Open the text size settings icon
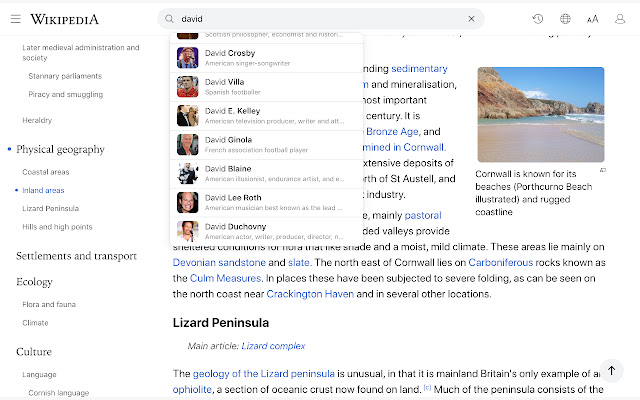 pyautogui.click(x=592, y=19)
